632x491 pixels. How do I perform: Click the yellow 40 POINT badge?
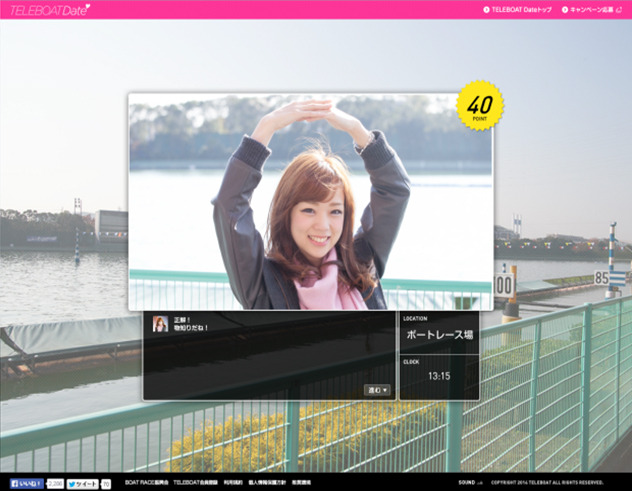[480, 106]
